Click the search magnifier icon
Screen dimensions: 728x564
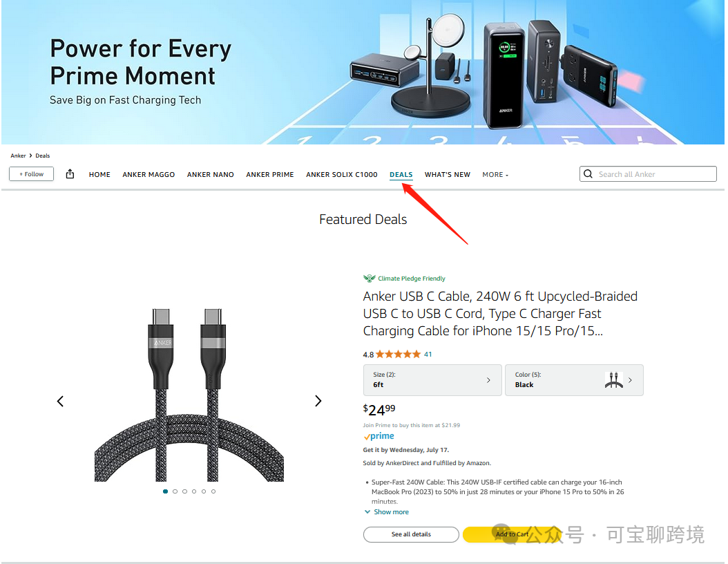[588, 173]
